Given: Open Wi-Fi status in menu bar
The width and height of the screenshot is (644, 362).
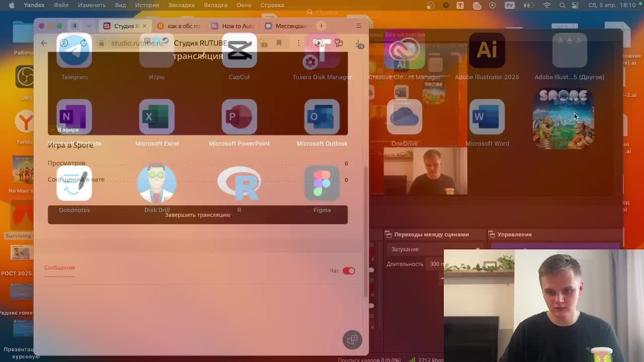Looking at the screenshot, I should [x=547, y=5].
